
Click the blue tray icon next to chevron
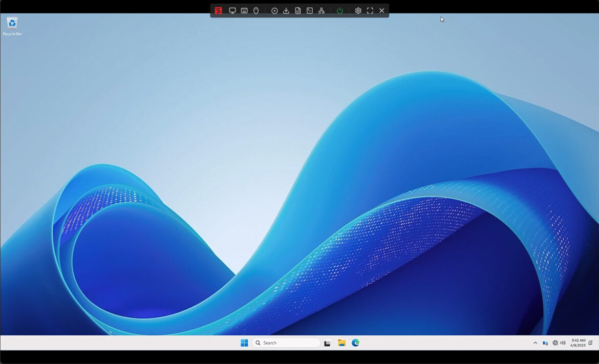click(545, 343)
